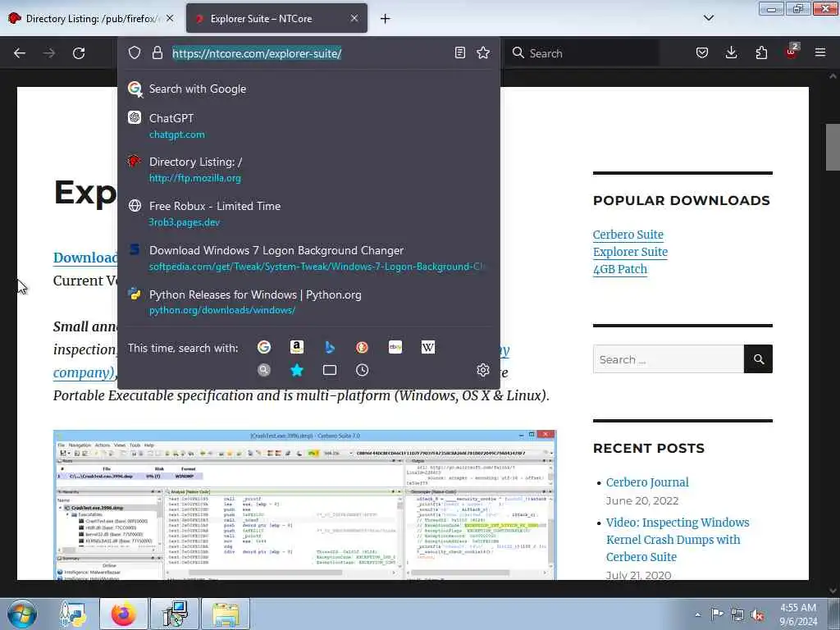Search this time with Wikipedia icon
Image resolution: width=840 pixels, height=630 pixels.
[428, 347]
